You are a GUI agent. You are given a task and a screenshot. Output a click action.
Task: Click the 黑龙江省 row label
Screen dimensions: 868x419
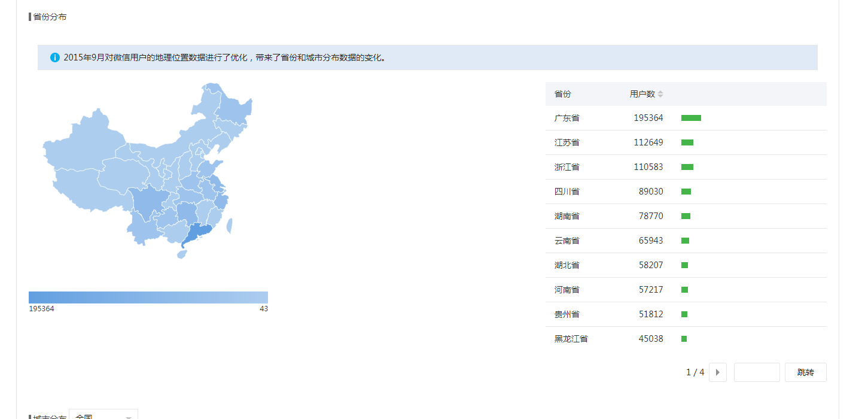pyautogui.click(x=571, y=339)
